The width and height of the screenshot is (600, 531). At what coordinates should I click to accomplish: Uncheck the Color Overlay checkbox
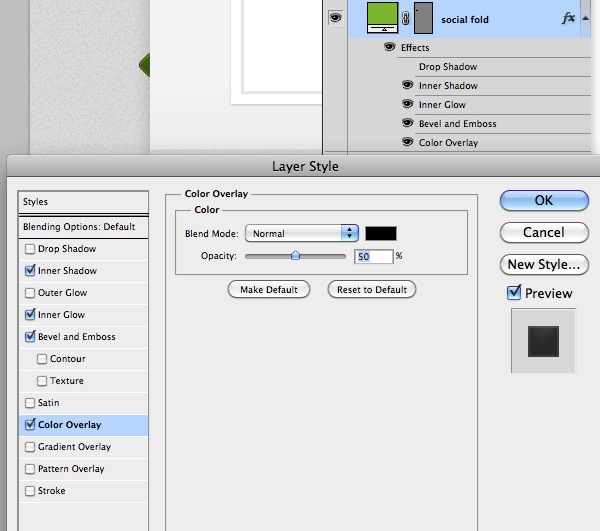(x=30, y=425)
